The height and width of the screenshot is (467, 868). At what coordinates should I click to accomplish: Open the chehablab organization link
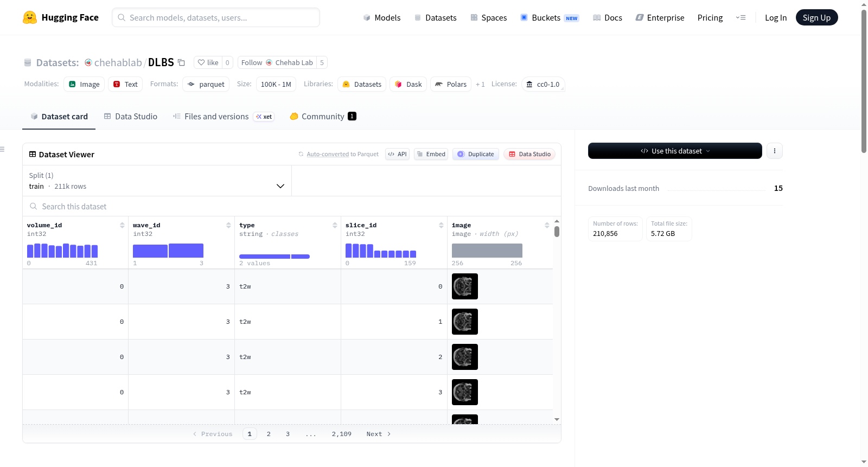(118, 62)
